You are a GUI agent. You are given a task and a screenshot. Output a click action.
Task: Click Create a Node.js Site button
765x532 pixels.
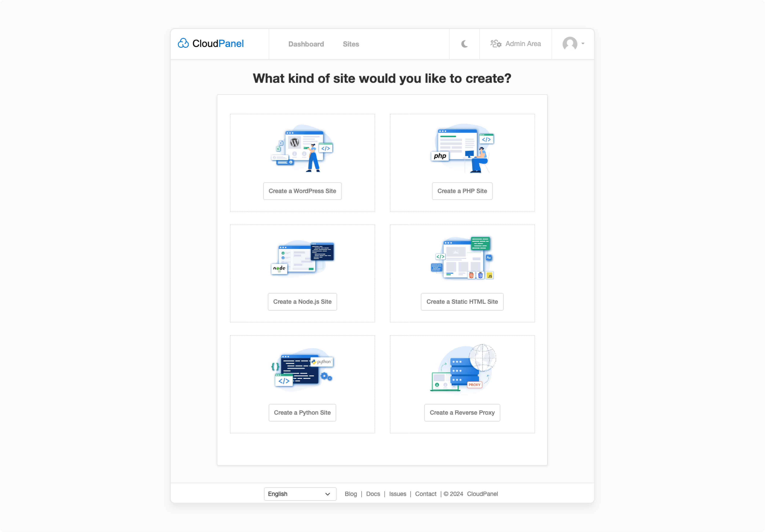click(x=302, y=302)
